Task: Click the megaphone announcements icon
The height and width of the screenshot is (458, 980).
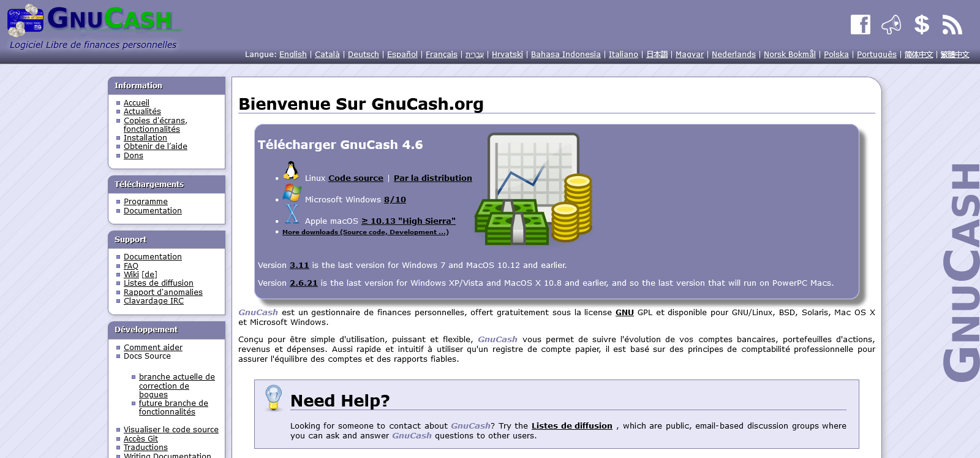Action: tap(891, 25)
